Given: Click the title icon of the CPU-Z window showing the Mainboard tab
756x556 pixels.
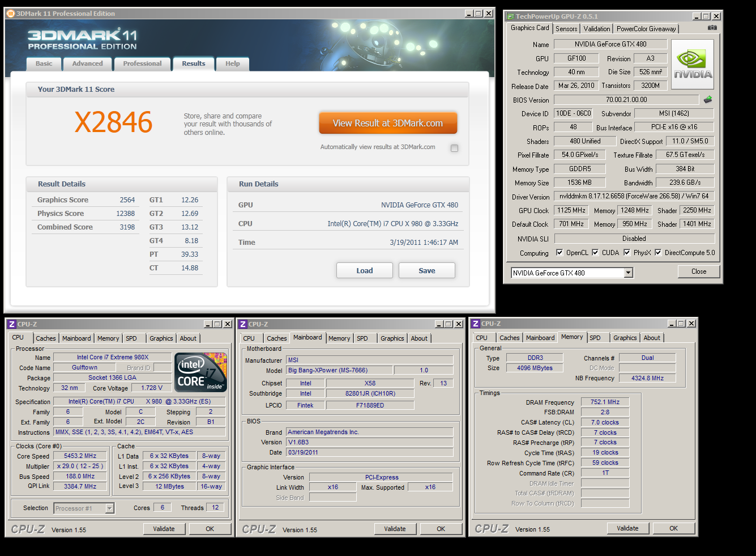Looking at the screenshot, I should [243, 324].
